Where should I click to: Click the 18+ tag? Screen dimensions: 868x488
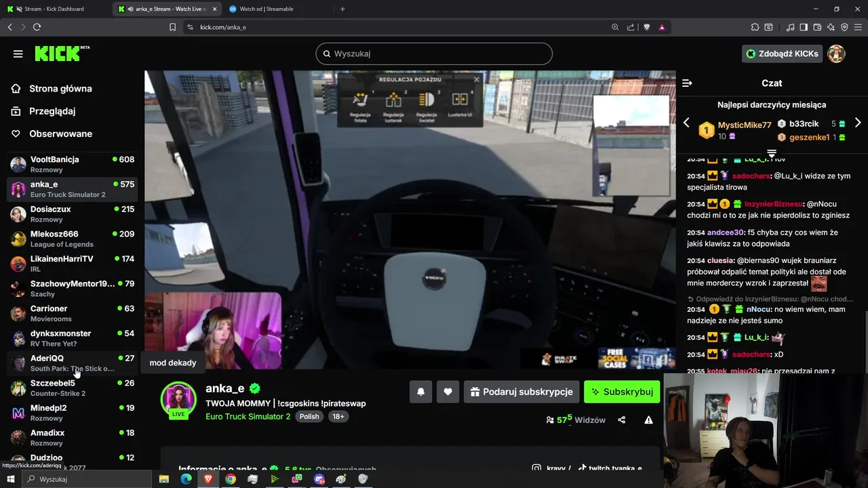[338, 416]
